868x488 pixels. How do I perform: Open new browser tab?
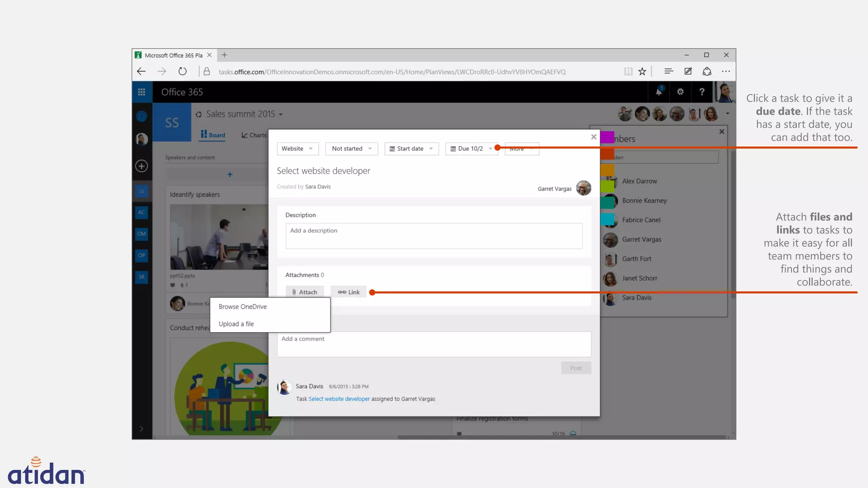(225, 55)
